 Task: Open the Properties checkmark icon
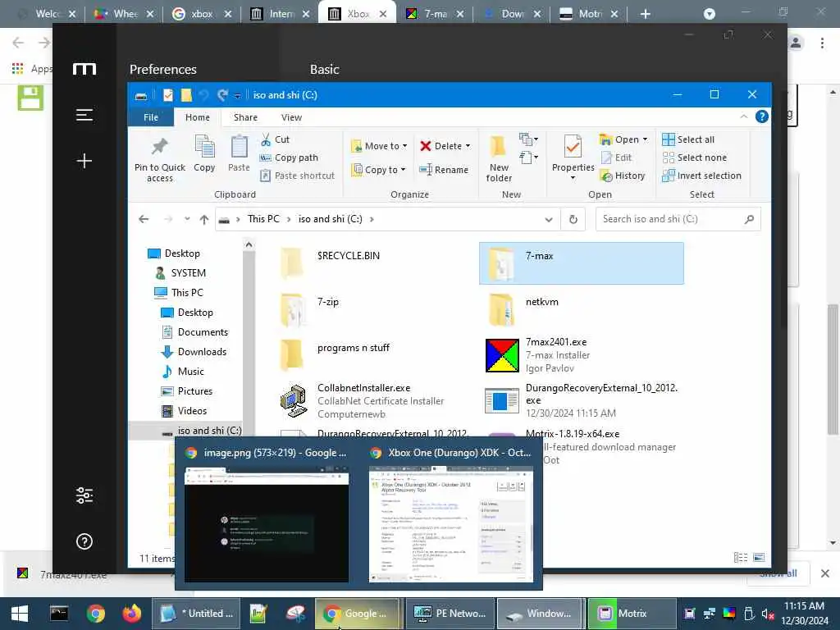[x=573, y=146]
